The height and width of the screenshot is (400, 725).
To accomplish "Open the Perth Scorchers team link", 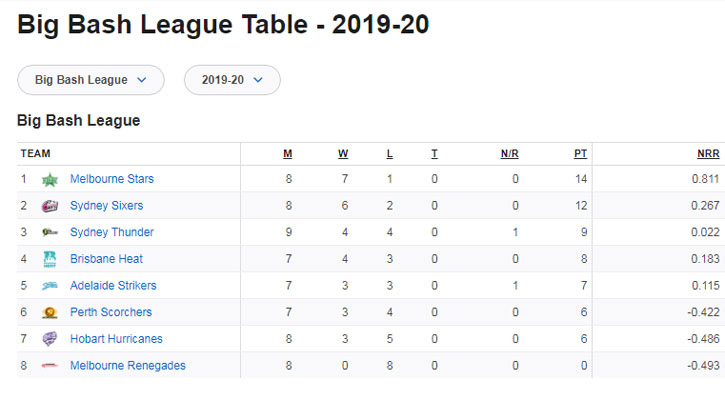I will 111,312.
